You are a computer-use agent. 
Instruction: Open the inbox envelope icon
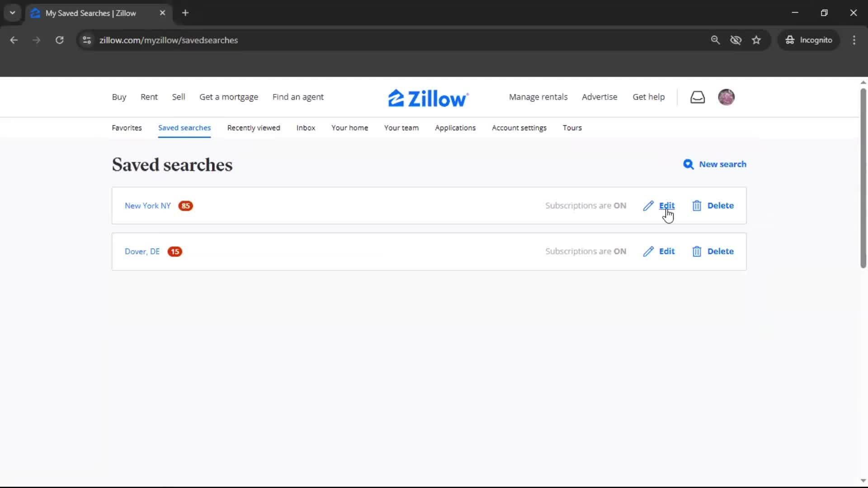698,97
